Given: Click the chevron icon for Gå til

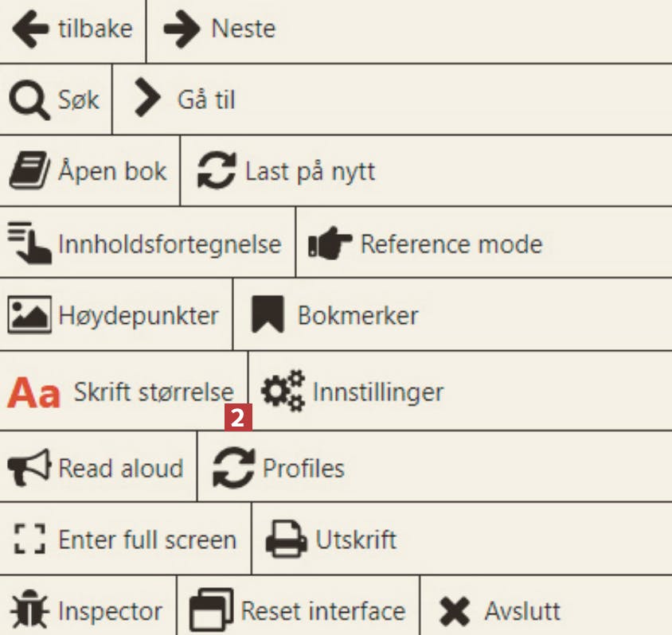Looking at the screenshot, I should 147,99.
